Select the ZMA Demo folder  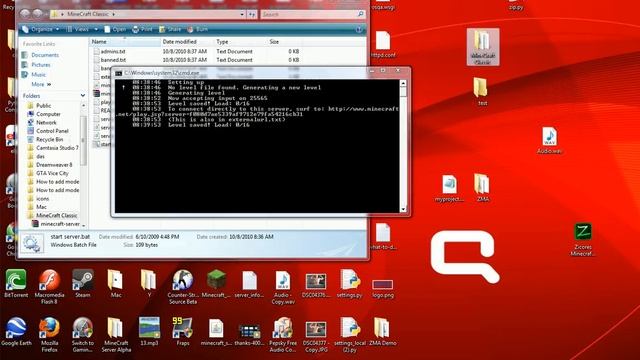382,331
